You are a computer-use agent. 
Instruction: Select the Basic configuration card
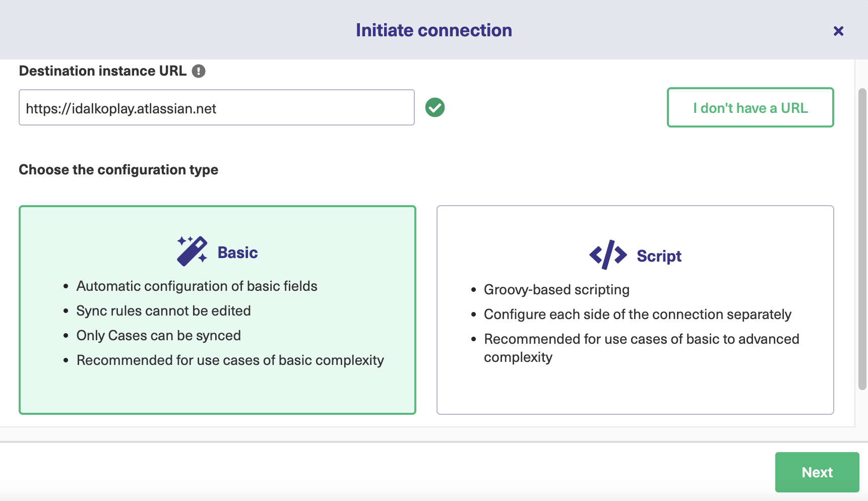tap(217, 310)
